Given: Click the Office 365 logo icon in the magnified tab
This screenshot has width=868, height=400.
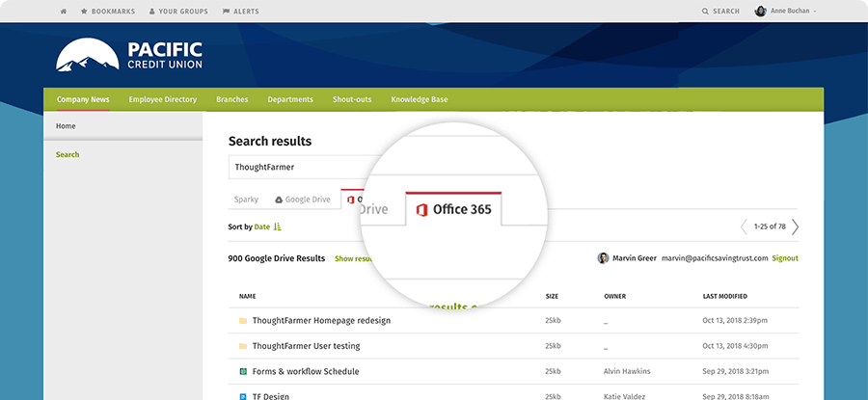Looking at the screenshot, I should click(421, 210).
